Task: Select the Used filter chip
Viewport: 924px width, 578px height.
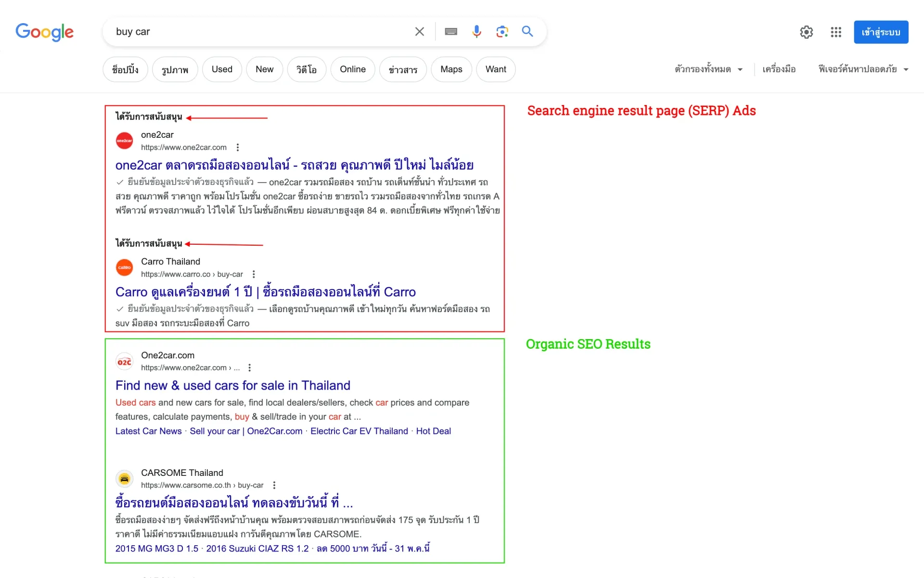Action: point(222,69)
